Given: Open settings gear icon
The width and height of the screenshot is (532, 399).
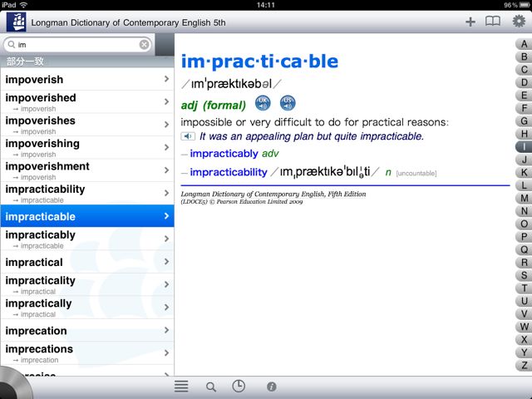Looking at the screenshot, I should (x=519, y=22).
